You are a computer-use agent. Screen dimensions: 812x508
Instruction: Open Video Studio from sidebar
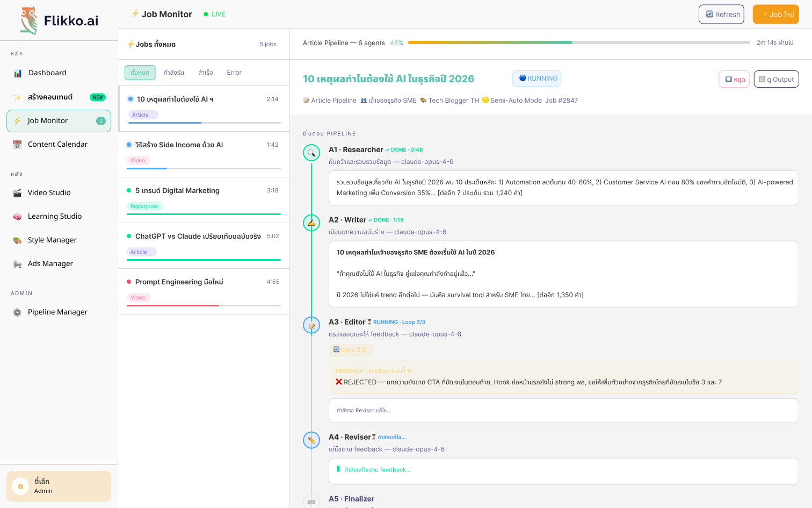coord(59,193)
